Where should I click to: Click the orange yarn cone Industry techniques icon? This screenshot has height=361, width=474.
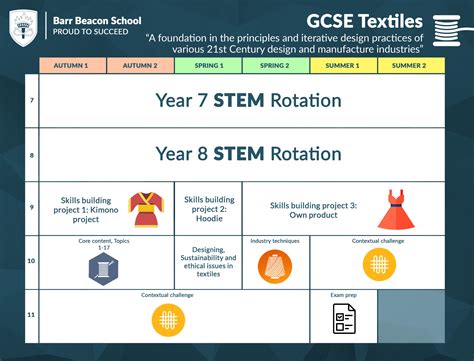click(275, 266)
